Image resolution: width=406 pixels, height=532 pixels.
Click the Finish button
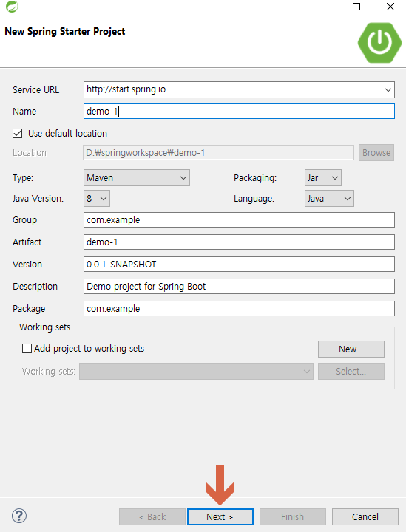pyautogui.click(x=293, y=516)
